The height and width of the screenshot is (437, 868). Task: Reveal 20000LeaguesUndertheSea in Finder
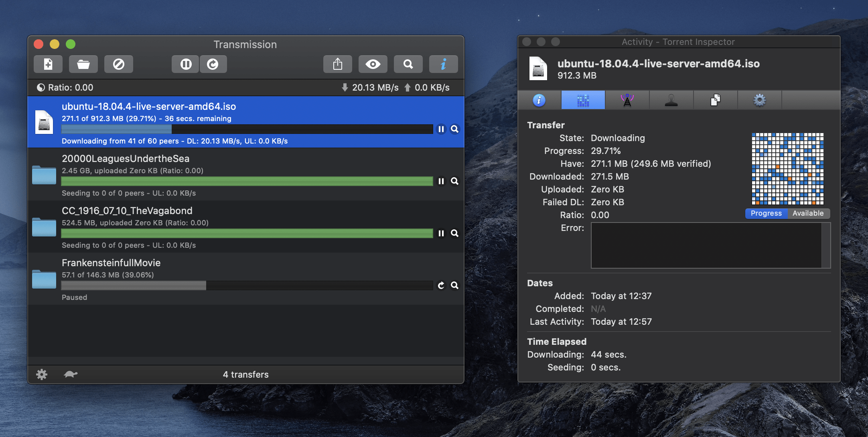[x=454, y=181]
